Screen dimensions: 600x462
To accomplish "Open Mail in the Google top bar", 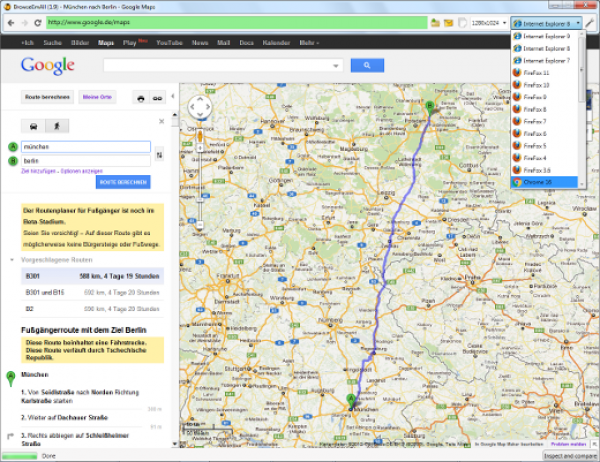I will [x=223, y=42].
